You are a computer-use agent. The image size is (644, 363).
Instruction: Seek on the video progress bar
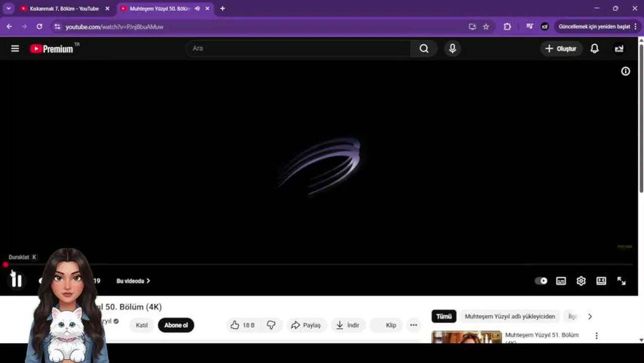[x=318, y=264]
